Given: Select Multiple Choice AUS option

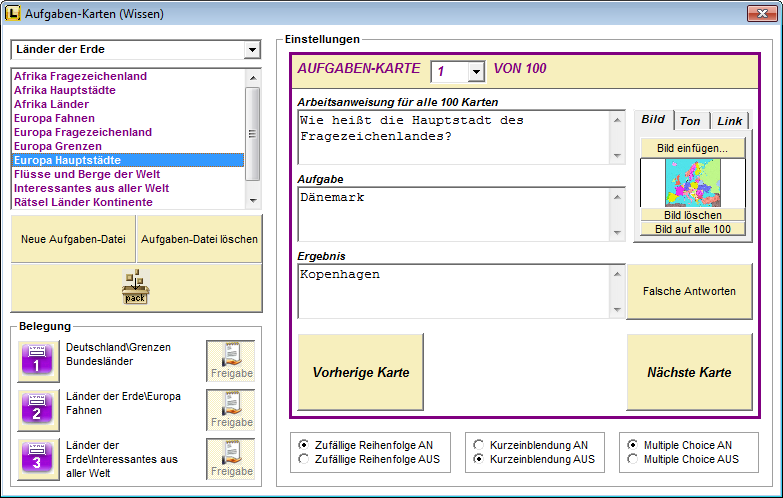Looking at the screenshot, I should [632, 459].
